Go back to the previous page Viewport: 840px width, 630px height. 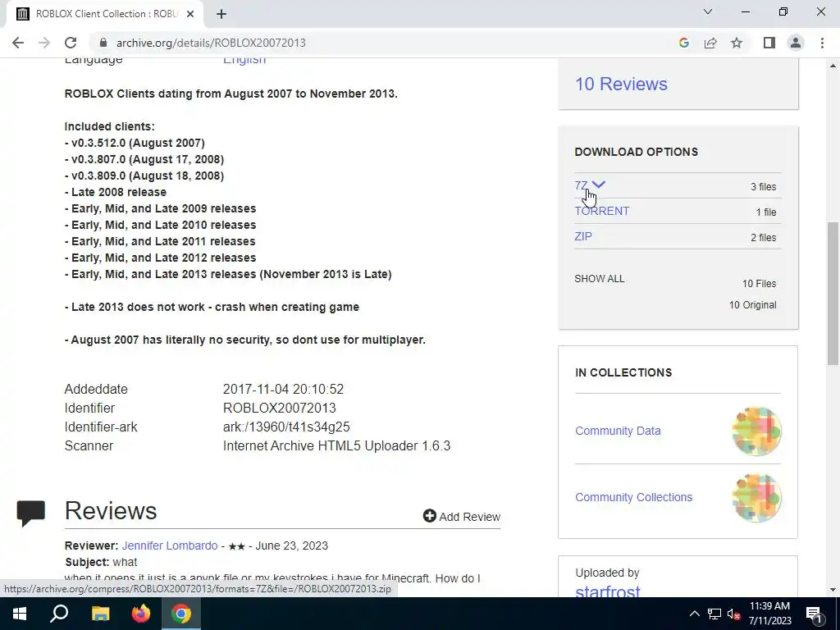(x=18, y=43)
